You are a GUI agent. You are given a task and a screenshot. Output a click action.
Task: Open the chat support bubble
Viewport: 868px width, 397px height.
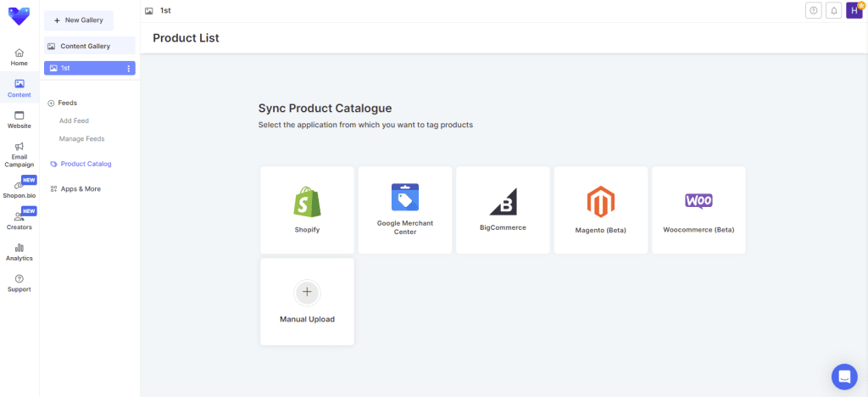(844, 376)
